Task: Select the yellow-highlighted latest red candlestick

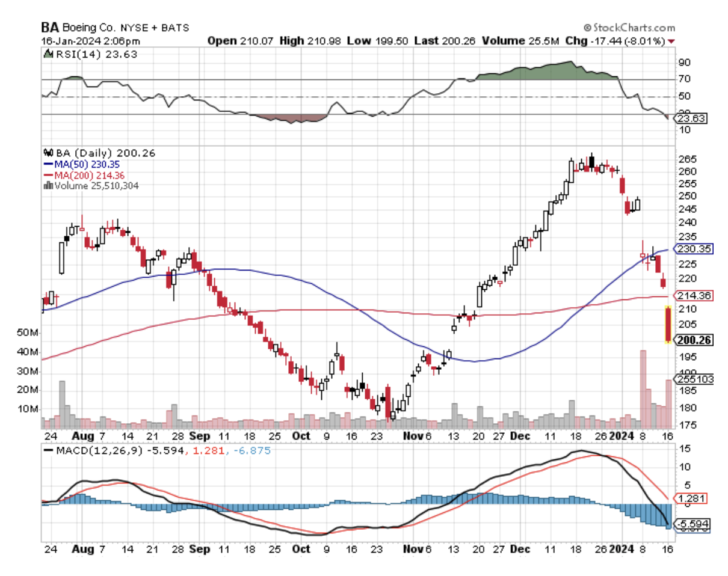Action: pyautogui.click(x=668, y=325)
